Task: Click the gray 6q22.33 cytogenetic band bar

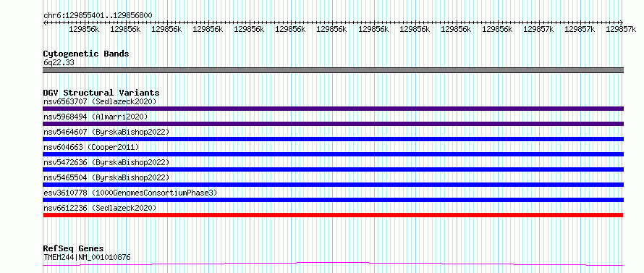Action: (333, 70)
